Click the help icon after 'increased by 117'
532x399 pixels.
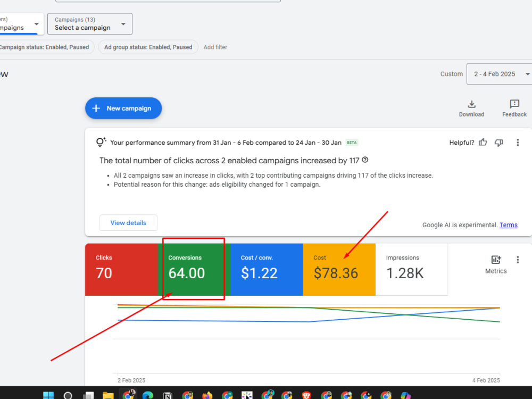(x=365, y=160)
